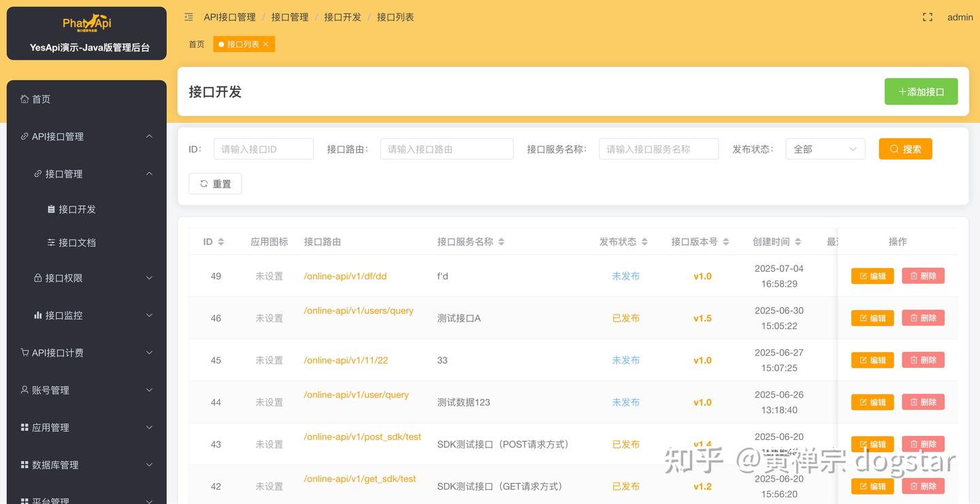Viewport: 980px width, 504px height.
Task: Switch to the 接口列表 tab
Action: tap(240, 44)
